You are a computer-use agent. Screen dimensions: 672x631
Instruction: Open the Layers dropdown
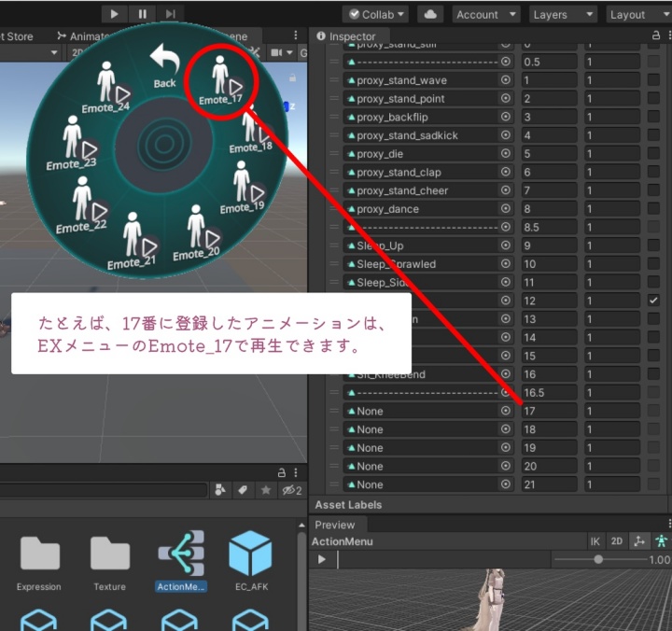tap(563, 15)
